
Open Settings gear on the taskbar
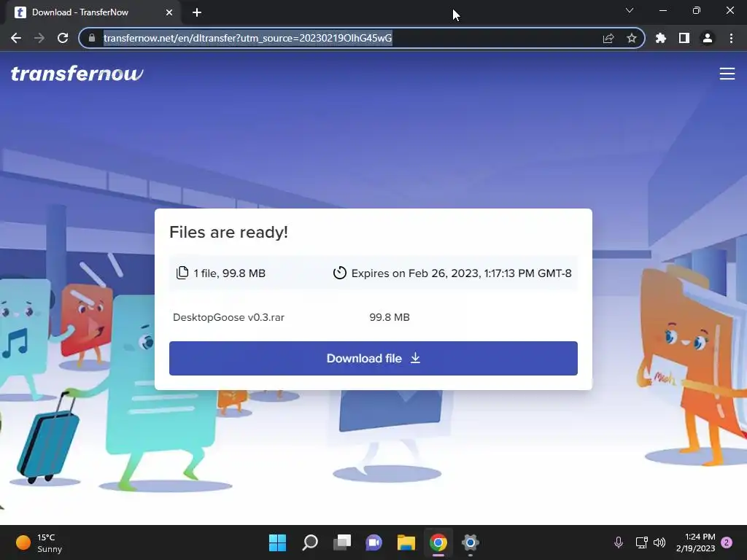[471, 542]
